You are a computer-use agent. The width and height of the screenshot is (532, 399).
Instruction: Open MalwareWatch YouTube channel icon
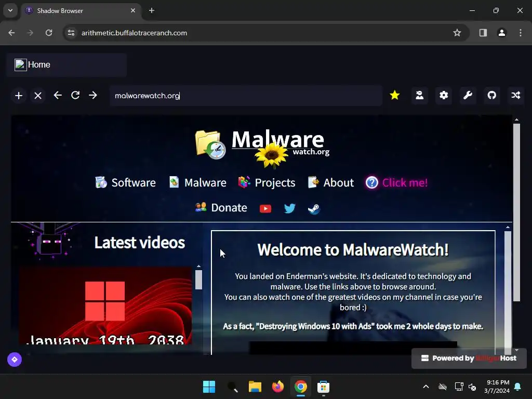click(265, 208)
